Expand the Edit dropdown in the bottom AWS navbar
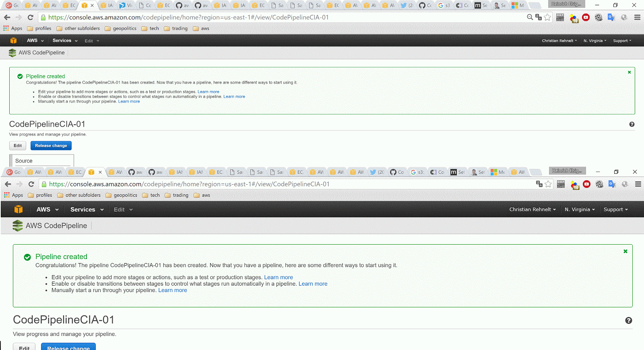The height and width of the screenshot is (350, 644). pyautogui.click(x=123, y=210)
